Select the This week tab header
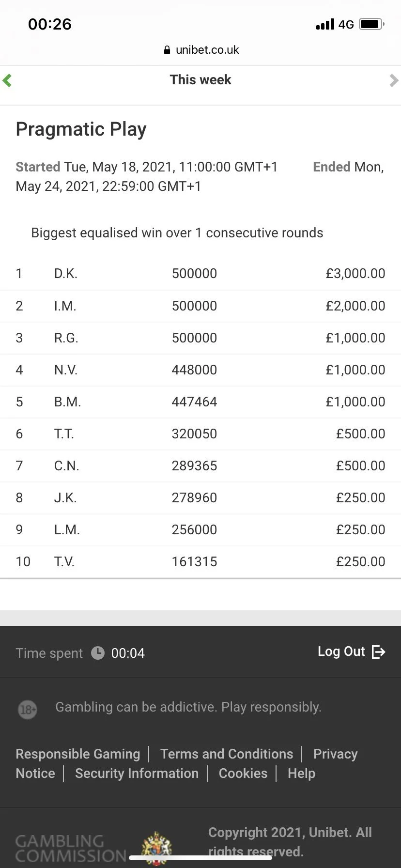 200,80
